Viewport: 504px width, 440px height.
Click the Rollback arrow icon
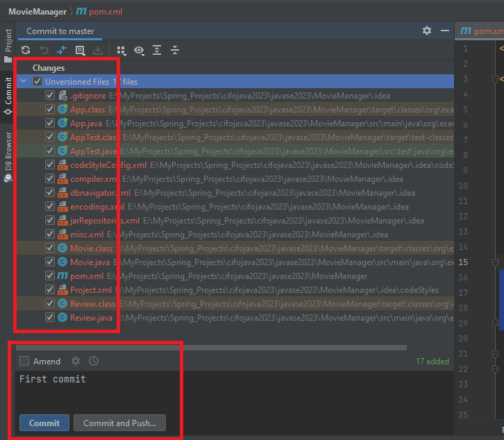coord(44,50)
